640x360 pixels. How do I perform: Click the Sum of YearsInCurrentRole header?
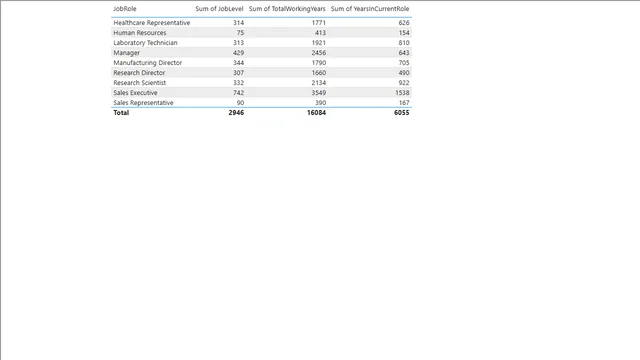click(370, 9)
